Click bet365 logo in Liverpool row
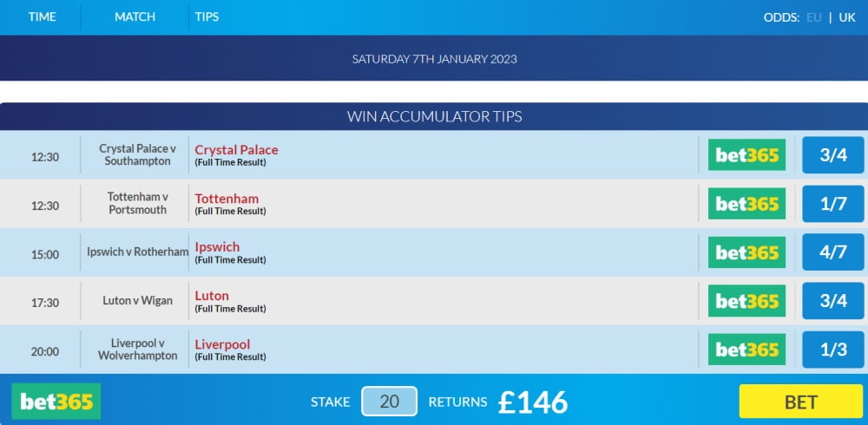Screen dimensions: 868x425 (x=746, y=350)
